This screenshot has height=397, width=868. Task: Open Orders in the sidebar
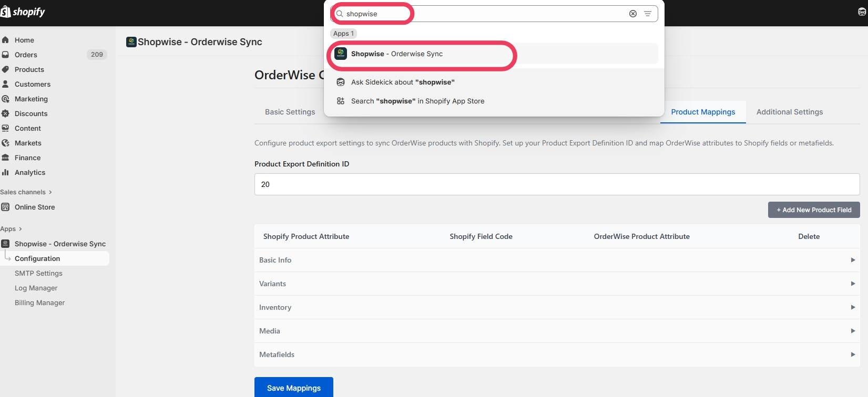(26, 55)
